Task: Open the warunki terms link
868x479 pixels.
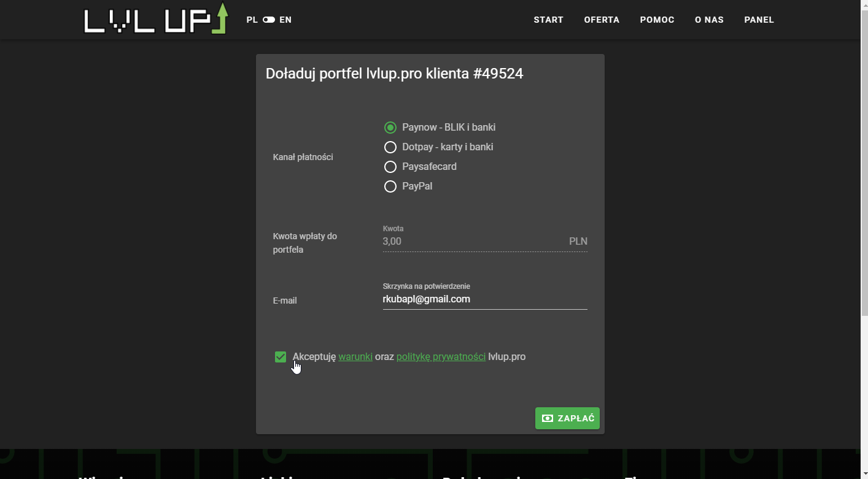Action: pyautogui.click(x=355, y=357)
